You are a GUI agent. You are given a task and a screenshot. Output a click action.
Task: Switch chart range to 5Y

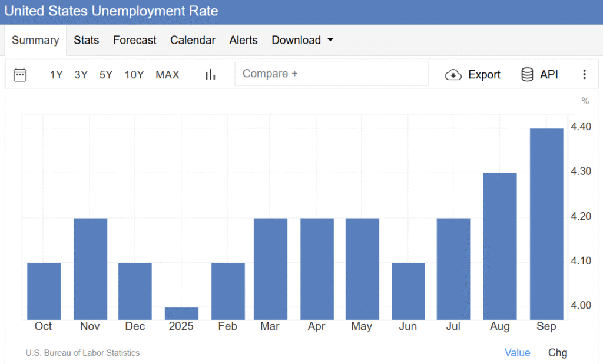(106, 75)
